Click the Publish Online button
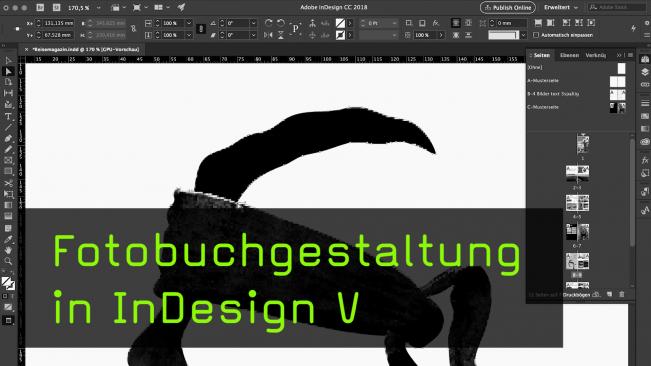The width and height of the screenshot is (651, 366). 507,7
